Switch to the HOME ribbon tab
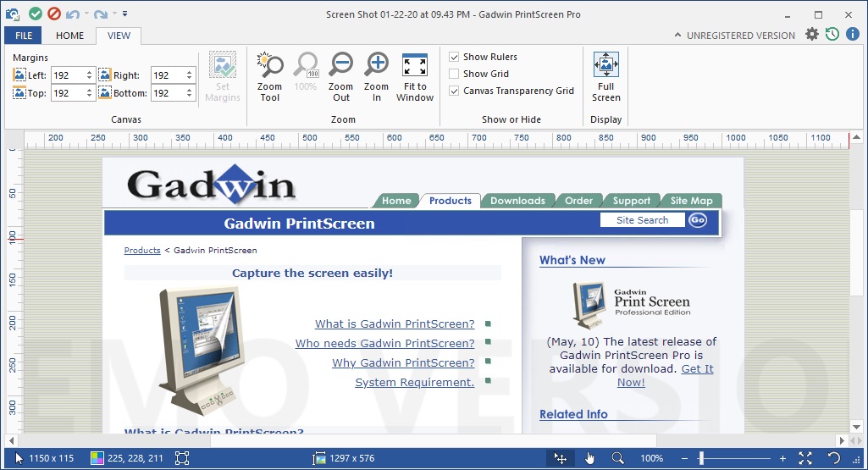The height and width of the screenshot is (470, 868). pos(69,36)
